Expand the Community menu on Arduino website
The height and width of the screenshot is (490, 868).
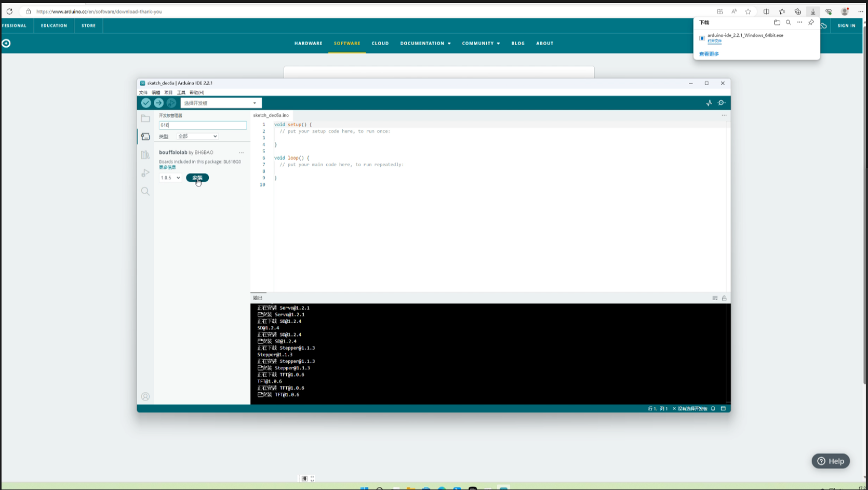[481, 44]
